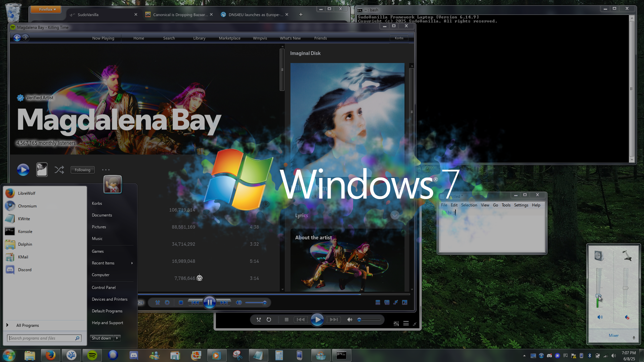Toggle the Following button for Magdalena Bay

[83, 170]
